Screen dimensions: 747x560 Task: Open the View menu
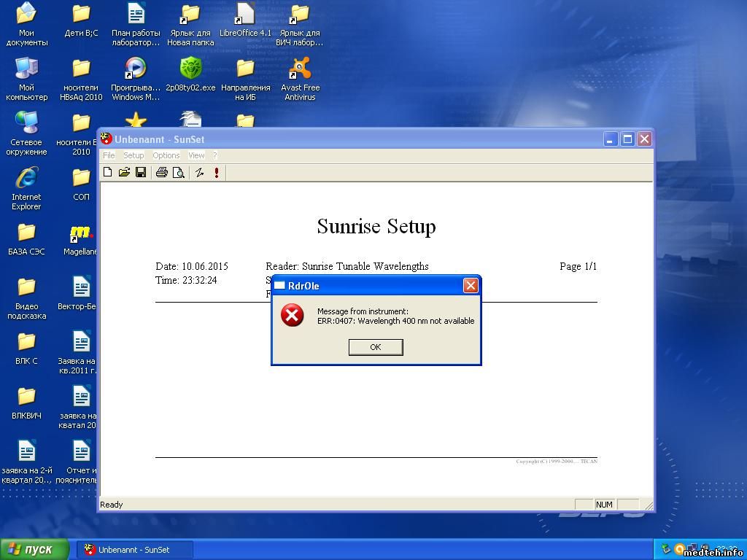[196, 155]
